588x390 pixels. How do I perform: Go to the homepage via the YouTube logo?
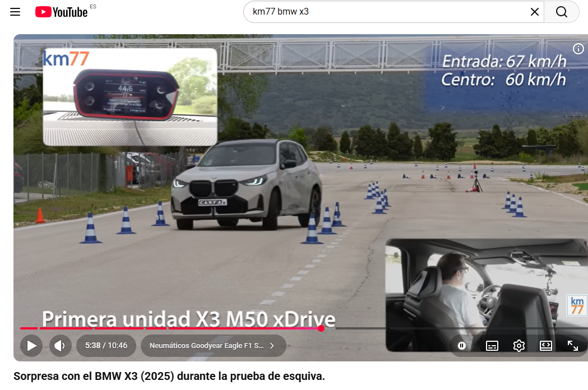click(61, 11)
